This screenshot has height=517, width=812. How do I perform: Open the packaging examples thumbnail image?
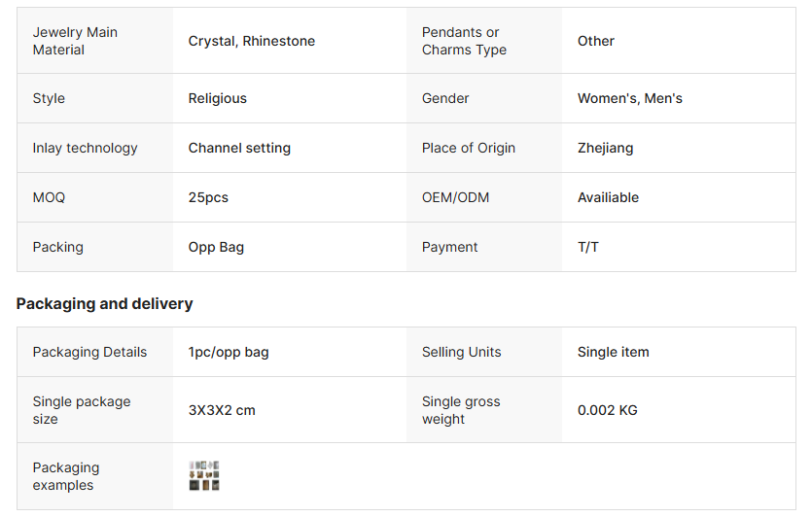click(x=204, y=476)
